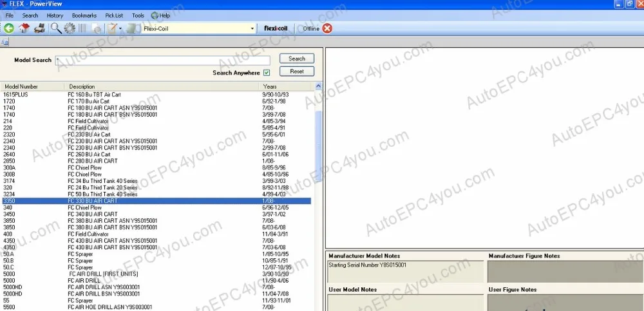Select model row 1615PLUS
Image resolution: width=644 pixels, height=311 pixels.
pos(156,95)
